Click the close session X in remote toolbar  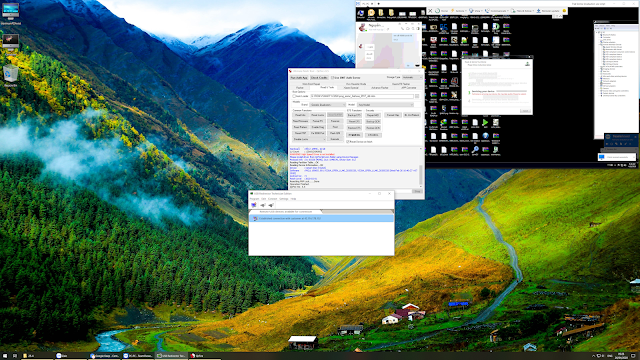(430, 11)
